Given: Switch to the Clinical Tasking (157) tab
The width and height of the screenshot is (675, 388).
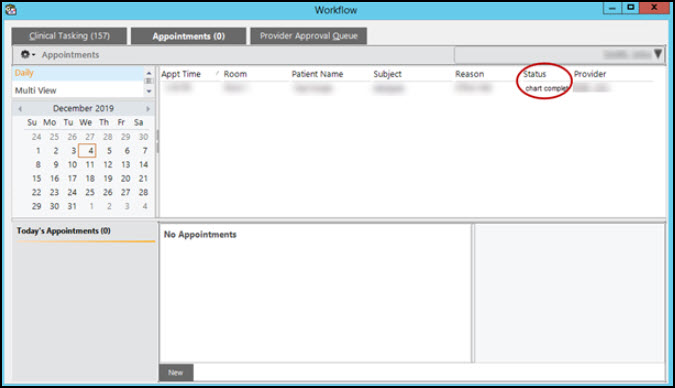Looking at the screenshot, I should pos(69,36).
